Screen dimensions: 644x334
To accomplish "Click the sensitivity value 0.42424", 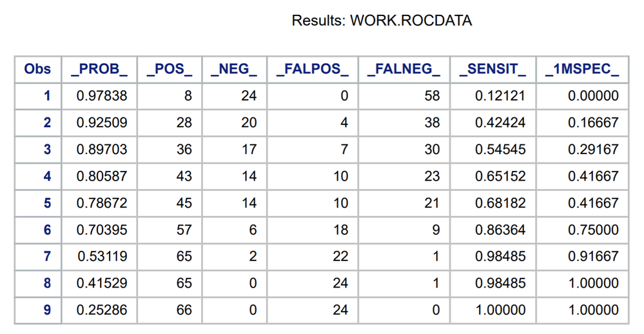I will (x=500, y=123).
